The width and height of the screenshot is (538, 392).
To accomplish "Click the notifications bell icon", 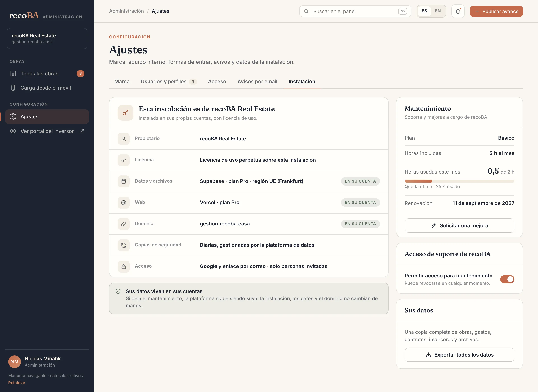I will [x=458, y=11].
